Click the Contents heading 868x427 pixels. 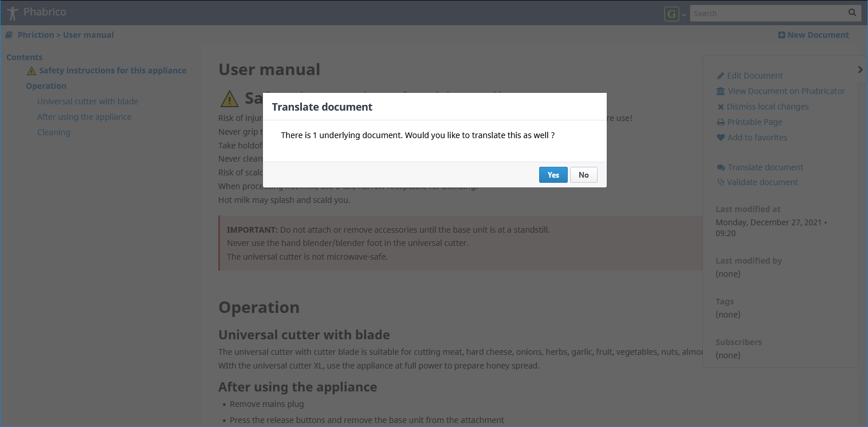[25, 57]
